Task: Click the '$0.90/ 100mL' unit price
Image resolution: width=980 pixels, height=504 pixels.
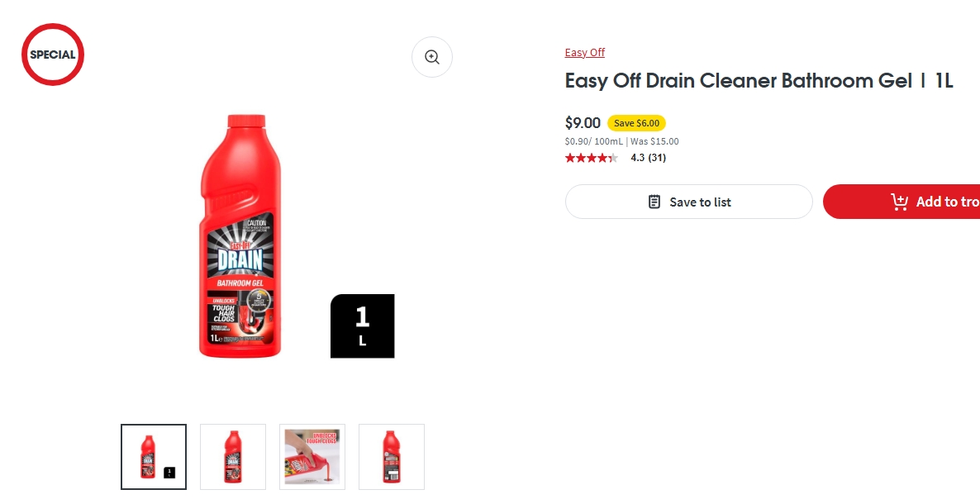Action: coord(593,141)
